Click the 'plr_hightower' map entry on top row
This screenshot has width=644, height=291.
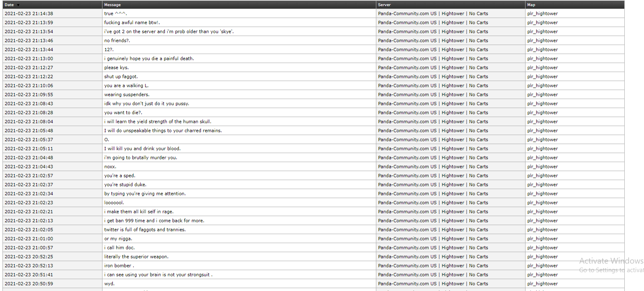tap(542, 13)
